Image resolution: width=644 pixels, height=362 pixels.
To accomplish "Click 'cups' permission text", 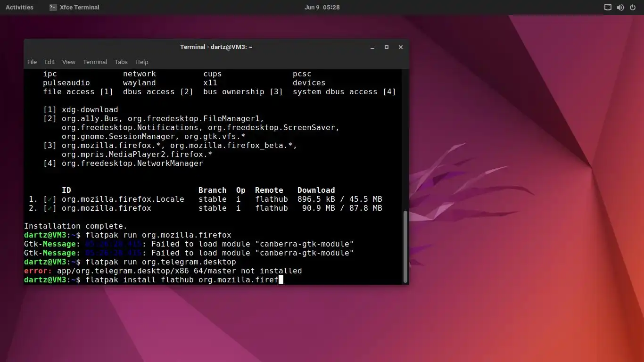I will (213, 74).
